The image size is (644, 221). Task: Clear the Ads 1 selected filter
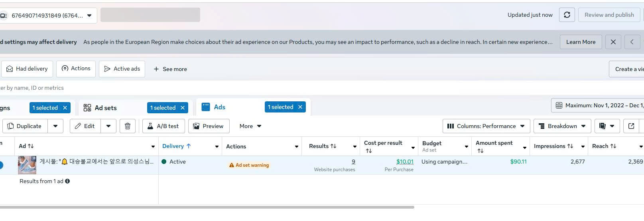tap(300, 107)
